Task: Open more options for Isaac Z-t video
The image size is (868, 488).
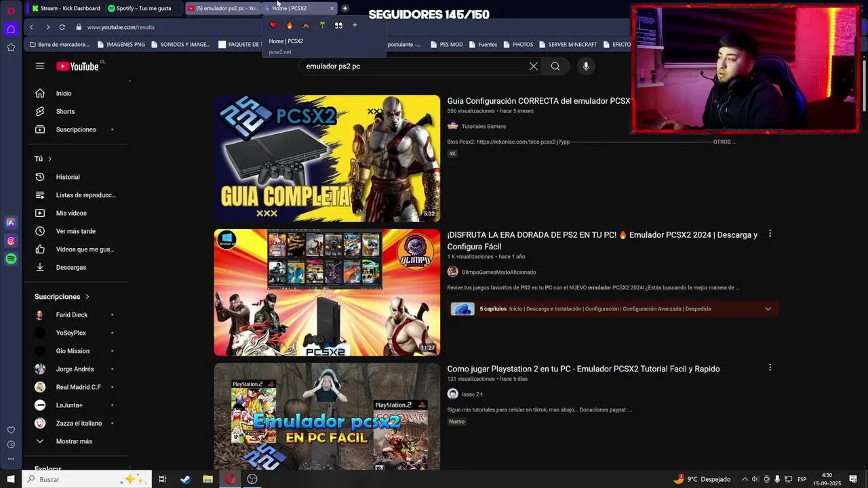Action: click(x=770, y=367)
